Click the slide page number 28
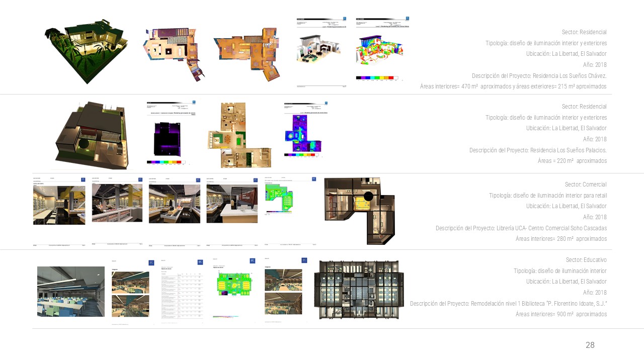The image size is (644, 362). [590, 345]
